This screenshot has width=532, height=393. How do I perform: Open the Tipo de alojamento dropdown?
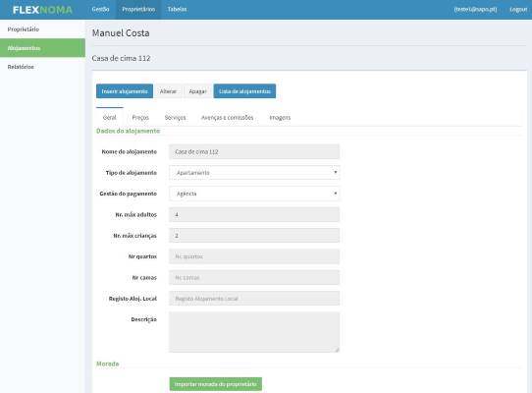(x=254, y=173)
